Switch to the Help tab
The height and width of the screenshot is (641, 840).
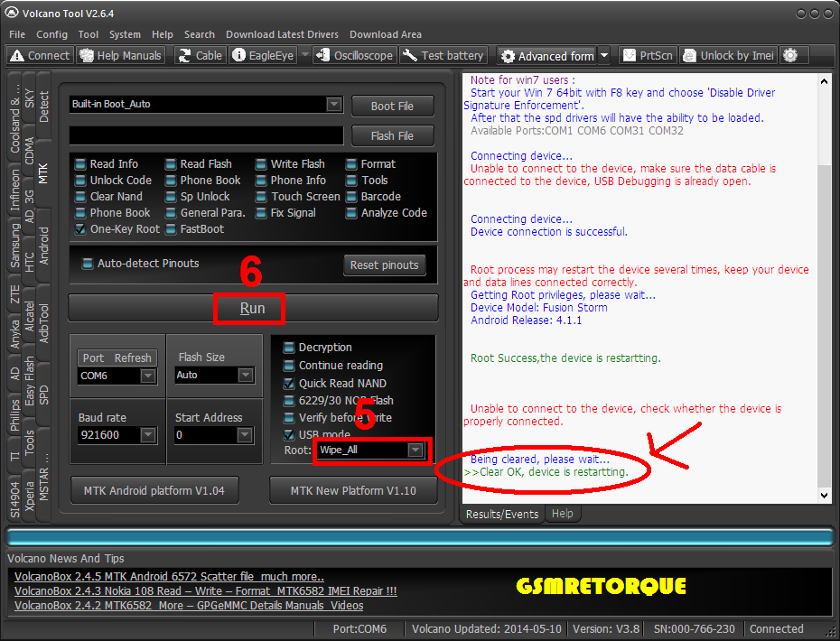[x=562, y=514]
